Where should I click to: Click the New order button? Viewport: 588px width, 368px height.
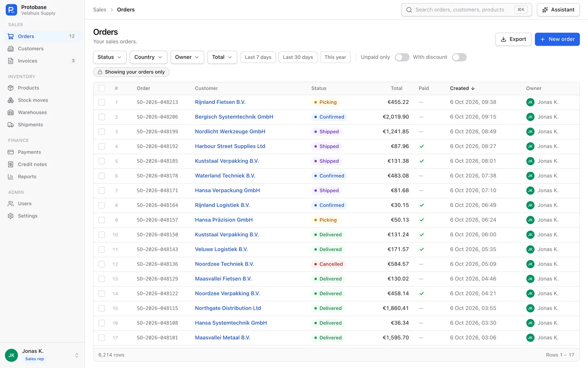(x=557, y=39)
